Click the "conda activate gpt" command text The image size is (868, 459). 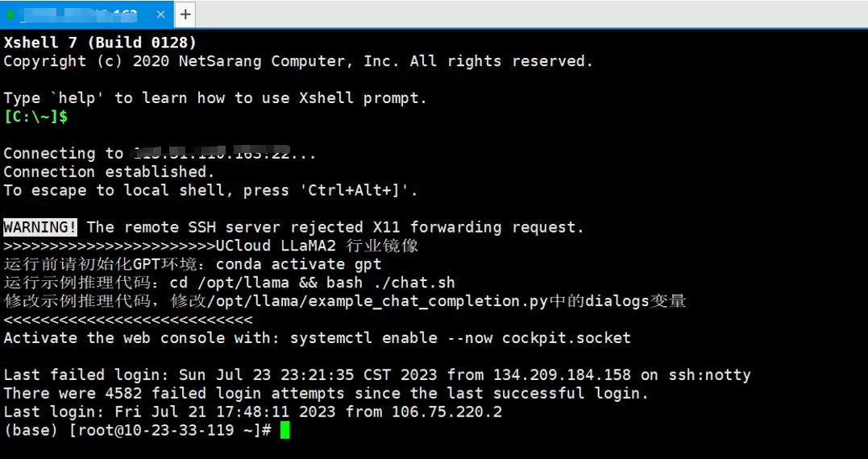[x=298, y=264]
